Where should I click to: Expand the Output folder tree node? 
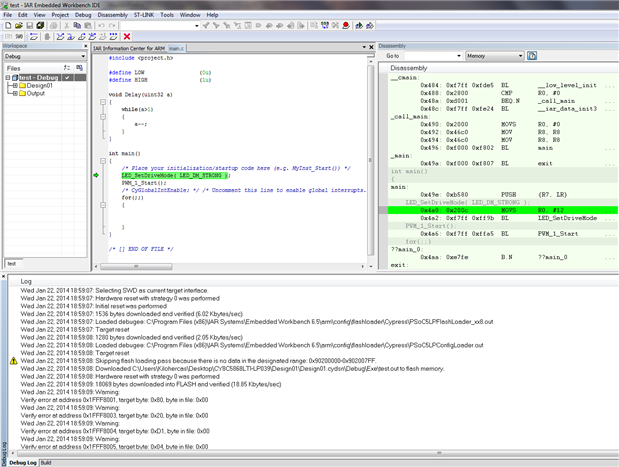(13, 94)
